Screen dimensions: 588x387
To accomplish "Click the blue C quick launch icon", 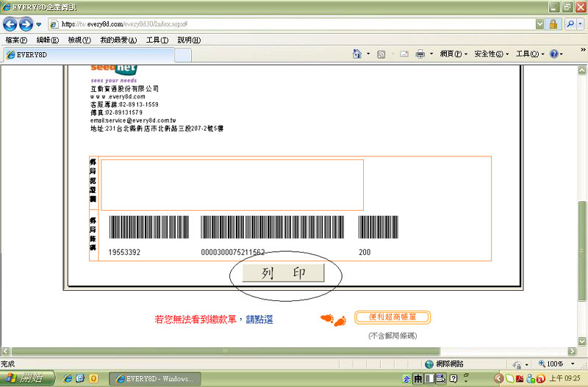I will 80,378.
